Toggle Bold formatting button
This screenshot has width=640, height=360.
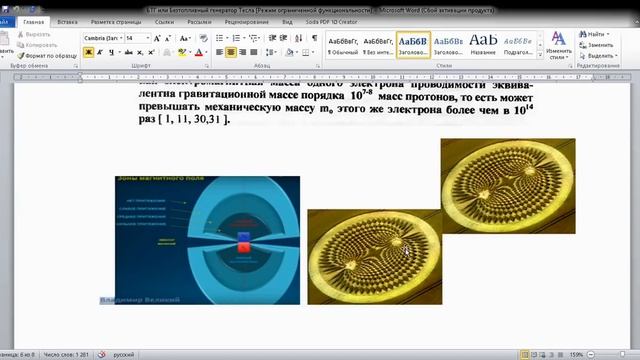[88, 52]
